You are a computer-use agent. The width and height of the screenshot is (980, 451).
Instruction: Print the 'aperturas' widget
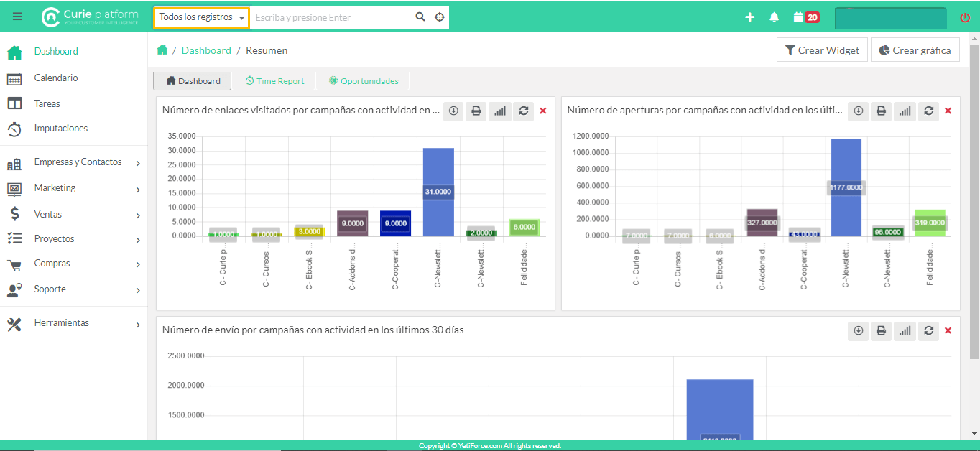coord(881,111)
